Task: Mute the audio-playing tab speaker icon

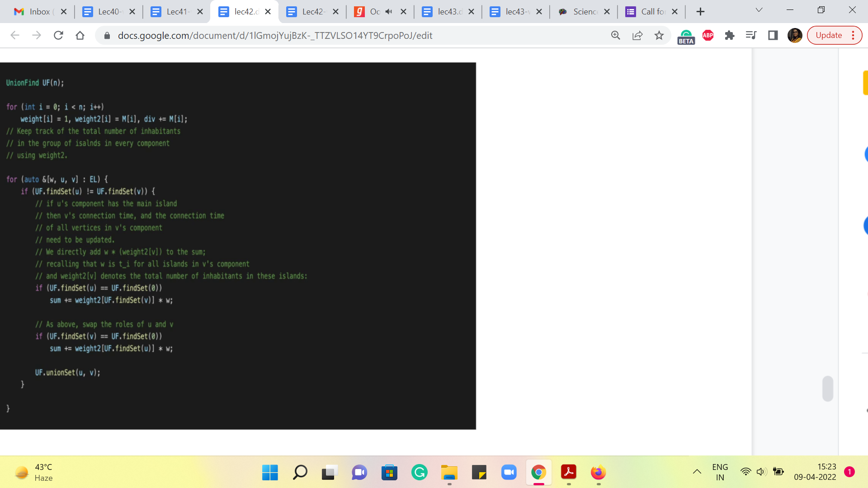Action: tap(389, 12)
